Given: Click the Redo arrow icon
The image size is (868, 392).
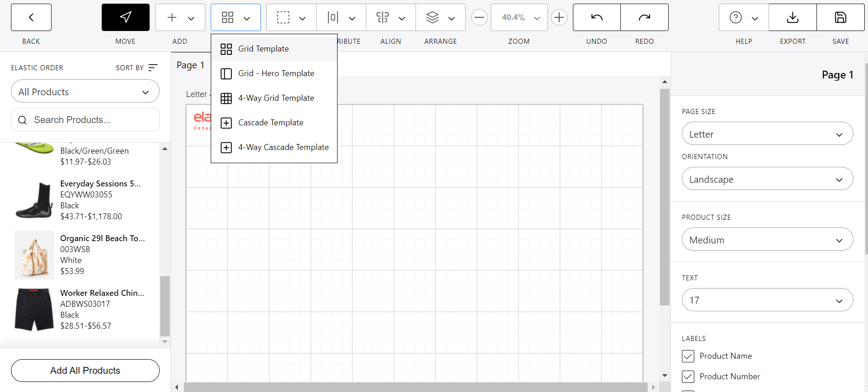Looking at the screenshot, I should click(x=645, y=17).
